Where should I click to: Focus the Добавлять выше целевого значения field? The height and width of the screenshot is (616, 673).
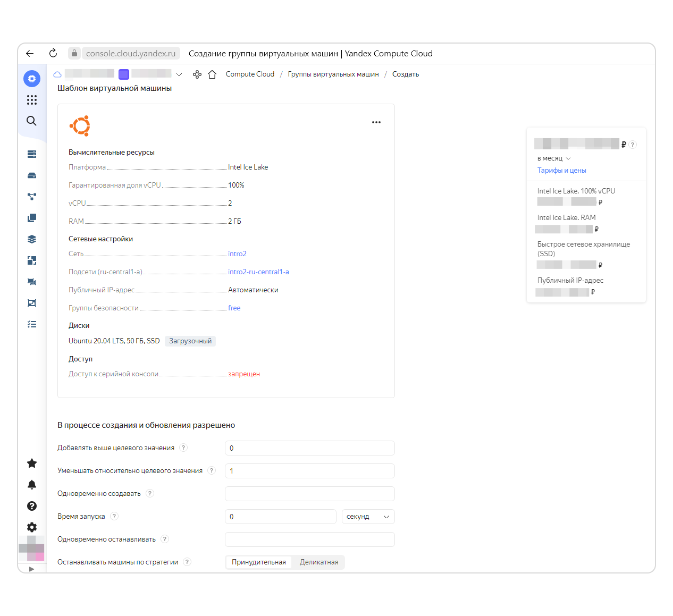click(310, 448)
